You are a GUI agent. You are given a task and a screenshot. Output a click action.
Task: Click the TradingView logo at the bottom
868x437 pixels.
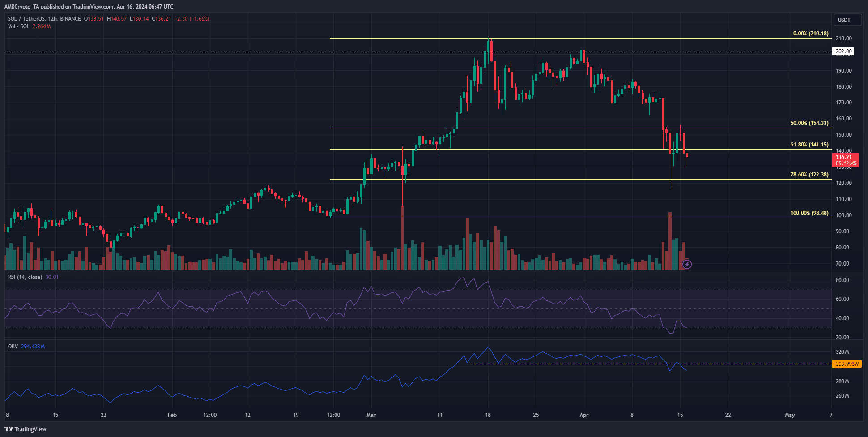click(26, 429)
